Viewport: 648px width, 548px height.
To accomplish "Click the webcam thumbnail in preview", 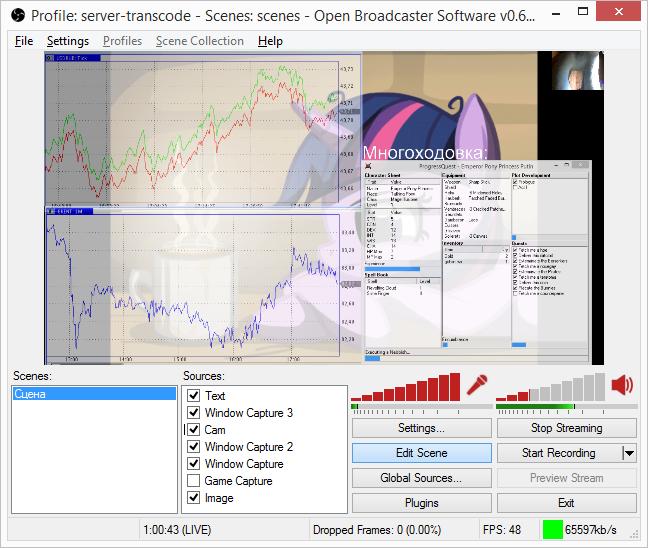I will (x=578, y=71).
